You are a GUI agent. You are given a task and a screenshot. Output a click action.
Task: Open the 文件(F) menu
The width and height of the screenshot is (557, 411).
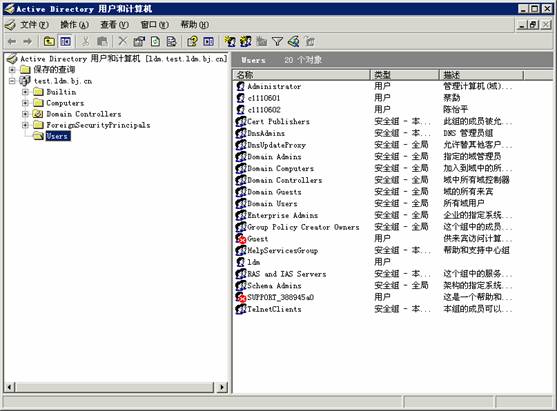click(34, 25)
